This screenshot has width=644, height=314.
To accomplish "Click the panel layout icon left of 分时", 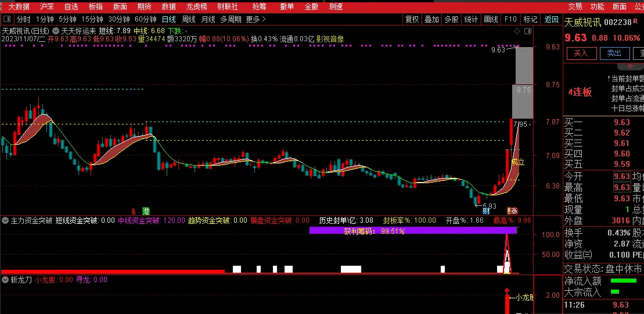I will tap(7, 19).
